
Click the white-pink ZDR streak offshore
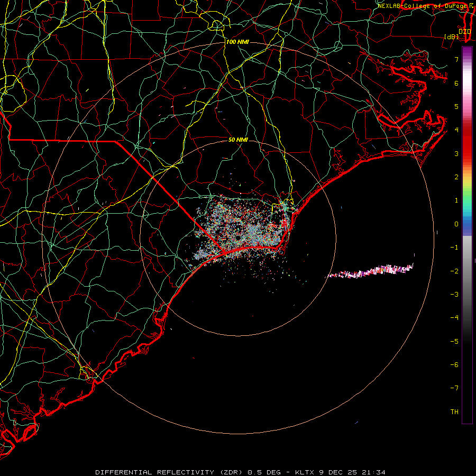tap(370, 271)
